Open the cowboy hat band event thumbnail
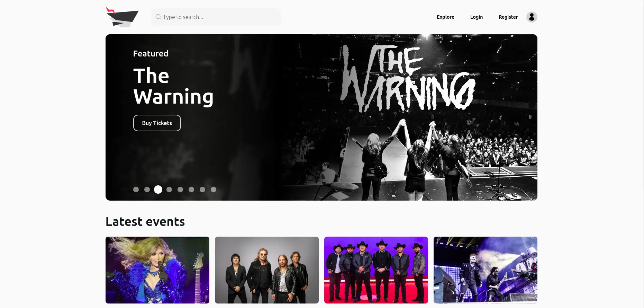 pyautogui.click(x=376, y=270)
